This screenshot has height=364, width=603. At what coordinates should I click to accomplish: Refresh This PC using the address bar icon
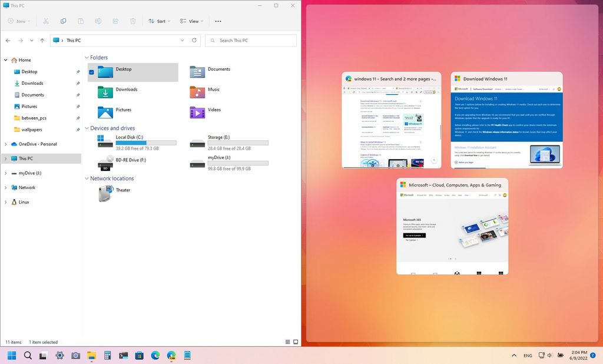[194, 40]
